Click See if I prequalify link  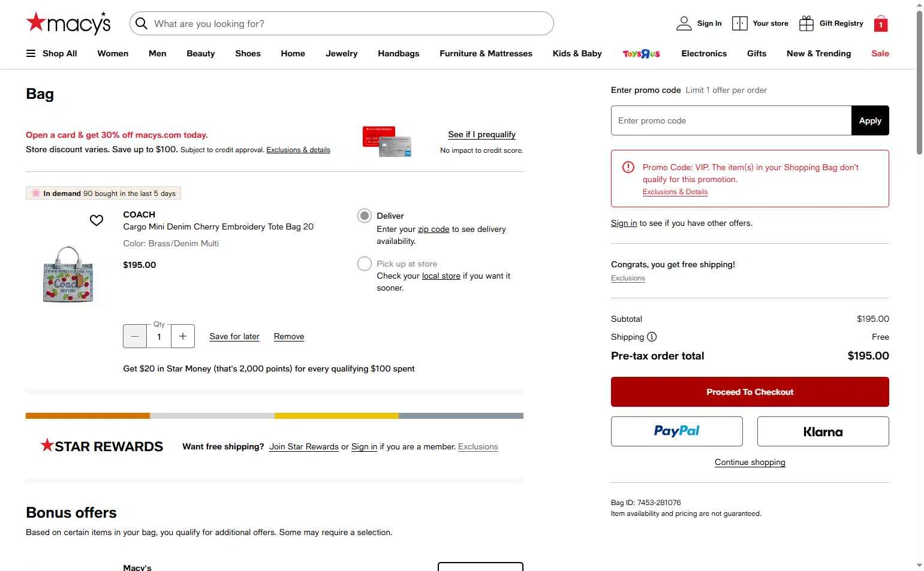[x=482, y=134]
